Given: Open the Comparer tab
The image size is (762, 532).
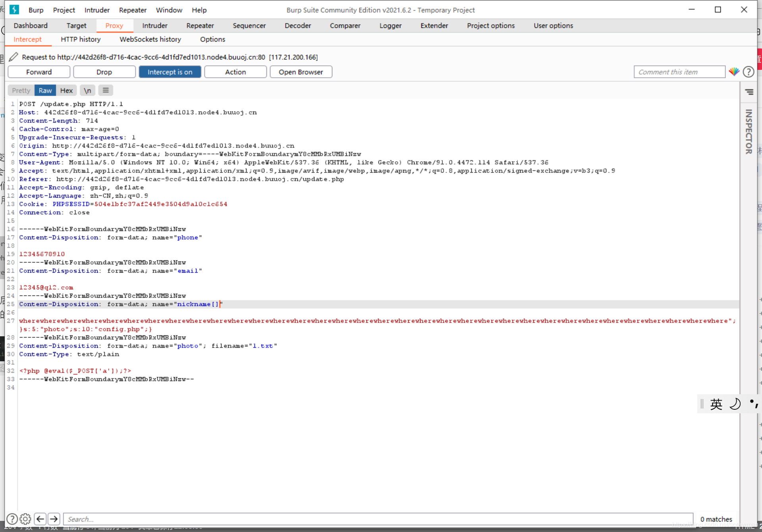Looking at the screenshot, I should tap(345, 25).
